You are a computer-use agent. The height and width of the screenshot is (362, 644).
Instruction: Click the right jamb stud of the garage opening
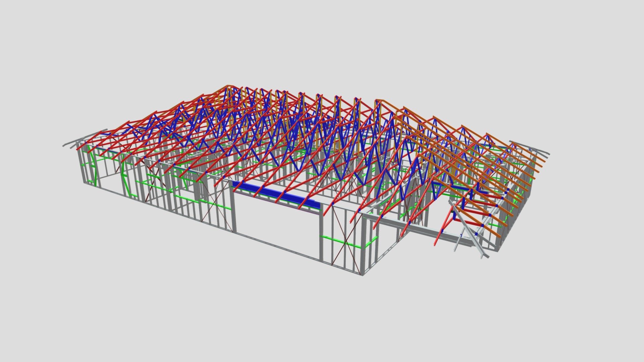[x=321, y=233]
